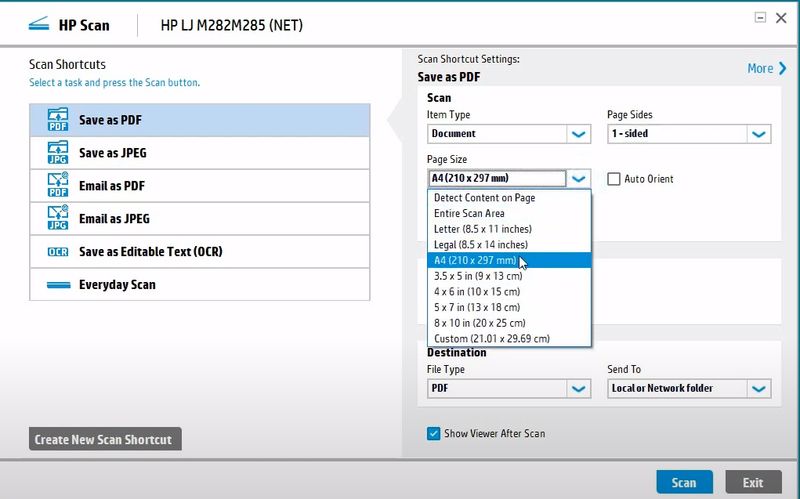This screenshot has height=499, width=800.
Task: Click the Email as PDF shortcut icon
Action: click(x=58, y=185)
